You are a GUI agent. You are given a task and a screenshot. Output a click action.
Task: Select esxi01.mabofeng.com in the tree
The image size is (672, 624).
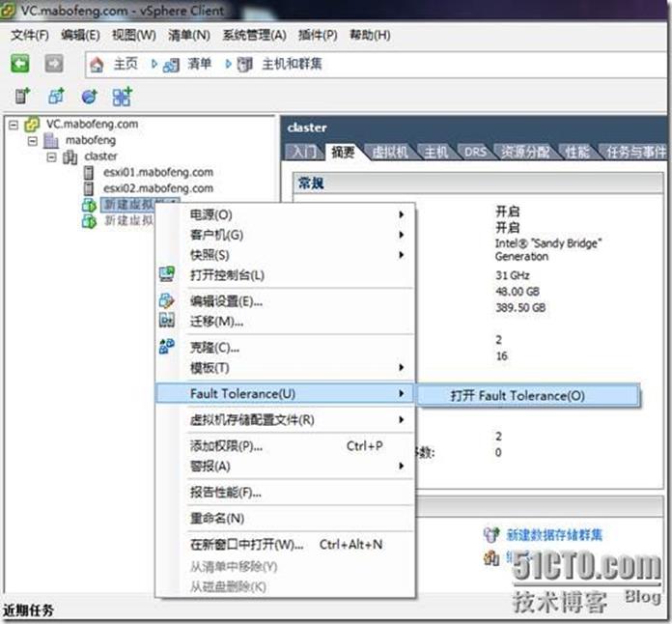pos(158,172)
